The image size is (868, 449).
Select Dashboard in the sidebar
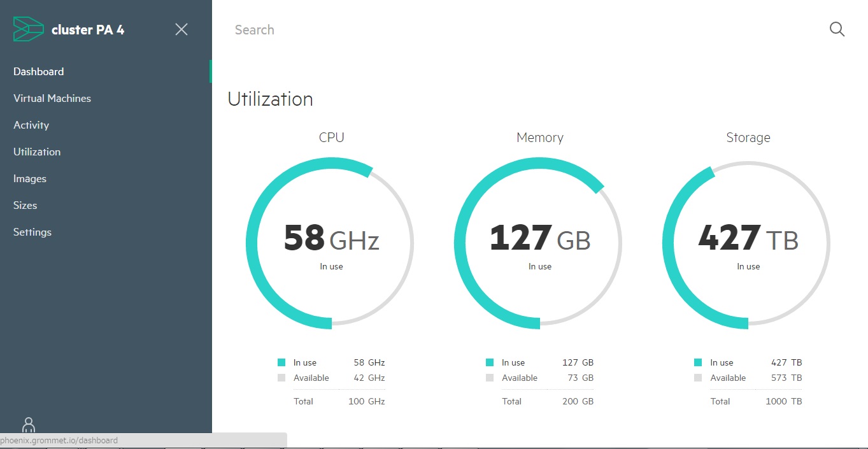[x=39, y=71]
